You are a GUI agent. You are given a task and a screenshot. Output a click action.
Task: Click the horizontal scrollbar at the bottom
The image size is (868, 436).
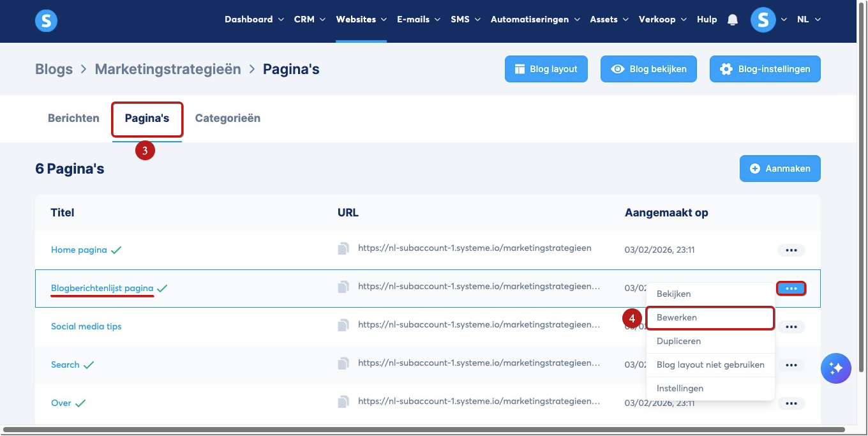coord(424,430)
